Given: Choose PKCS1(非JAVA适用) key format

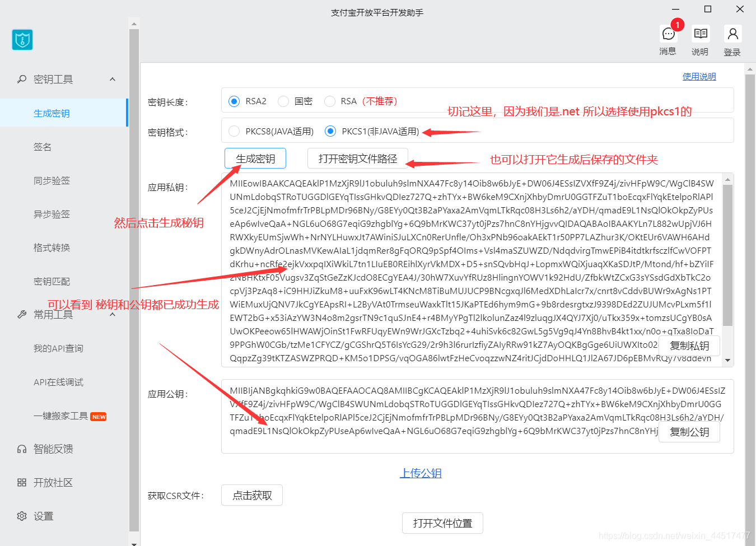Looking at the screenshot, I should click(330, 132).
